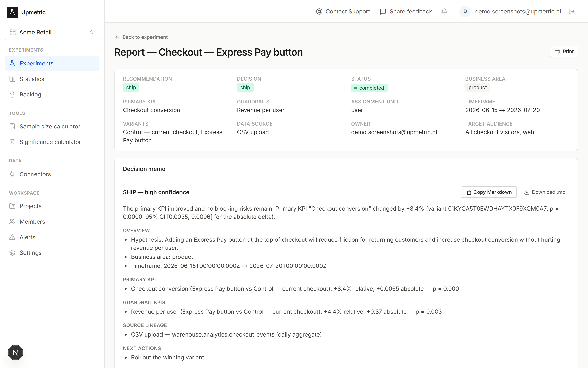
Task: Download the memo as .md file
Action: (545, 192)
